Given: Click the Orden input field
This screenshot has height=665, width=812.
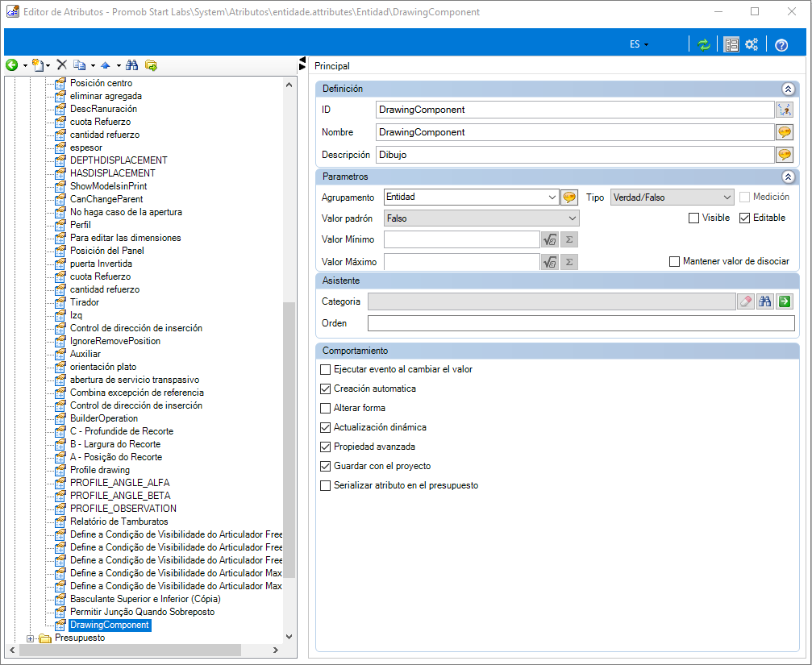Looking at the screenshot, I should (581, 323).
